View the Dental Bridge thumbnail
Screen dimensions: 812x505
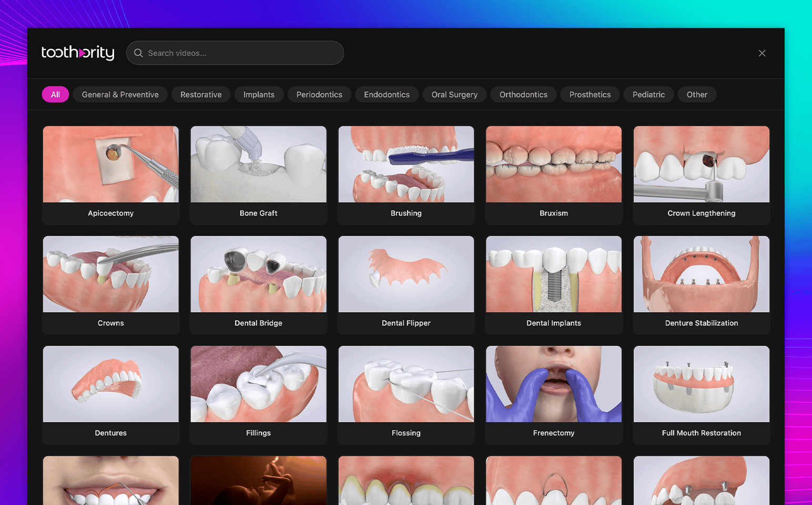(258, 274)
